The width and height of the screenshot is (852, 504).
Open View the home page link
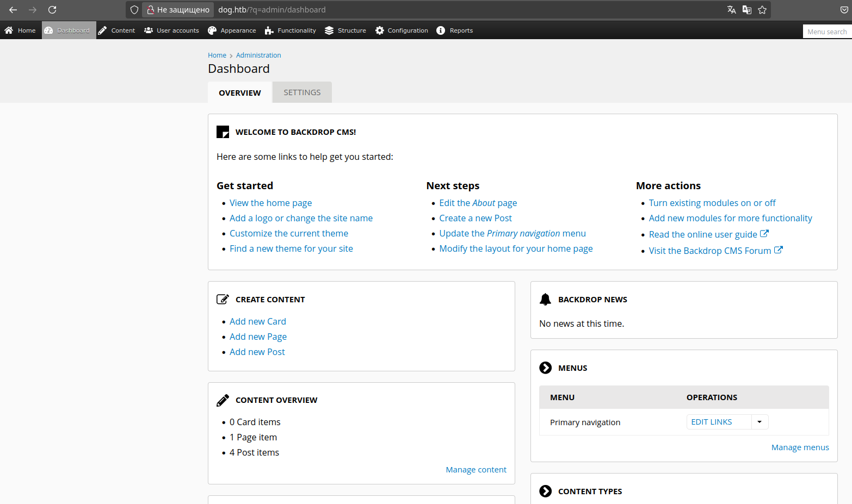point(271,203)
